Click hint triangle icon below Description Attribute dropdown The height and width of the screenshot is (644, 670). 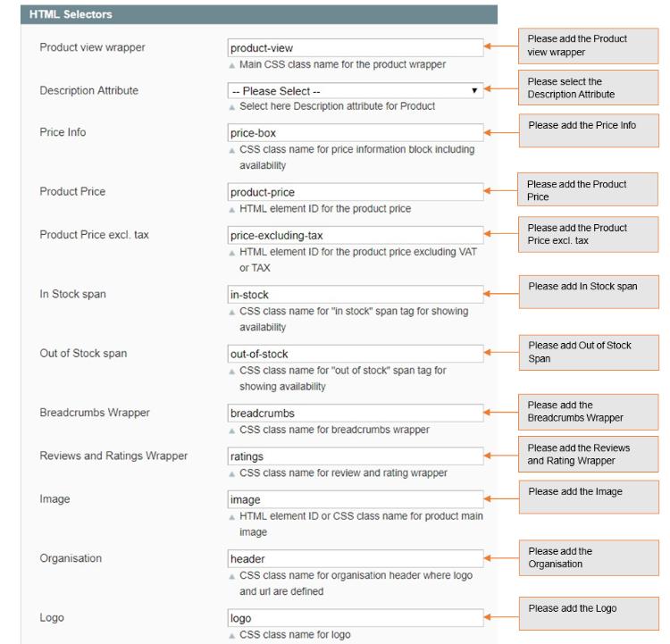click(x=232, y=107)
